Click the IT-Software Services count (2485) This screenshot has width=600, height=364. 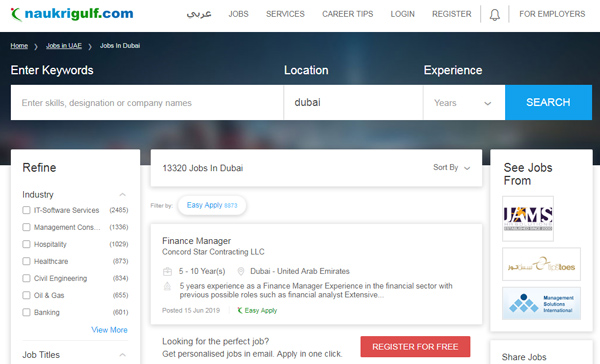(119, 210)
